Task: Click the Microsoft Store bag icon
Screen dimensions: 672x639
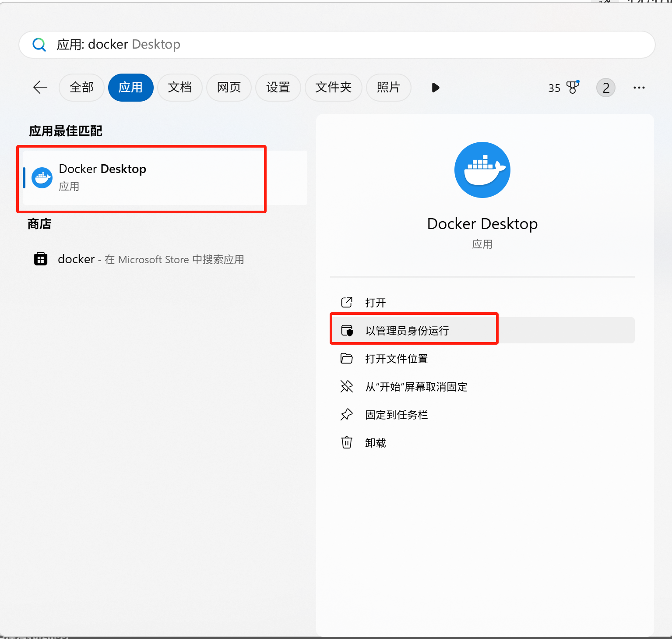Action: pos(41,259)
